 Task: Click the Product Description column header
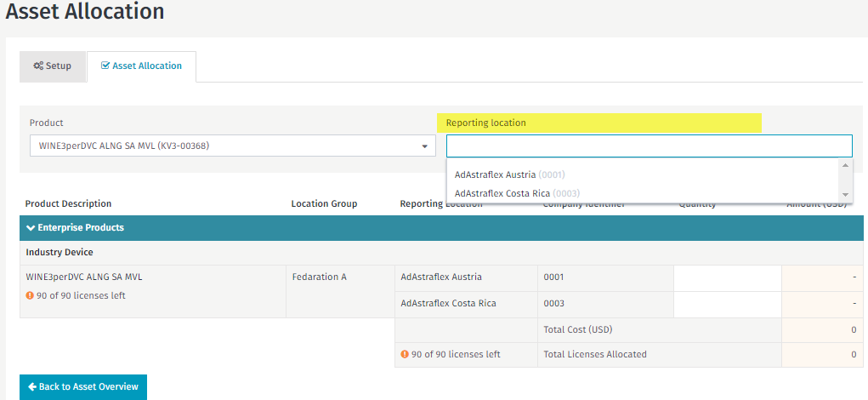[x=68, y=204]
